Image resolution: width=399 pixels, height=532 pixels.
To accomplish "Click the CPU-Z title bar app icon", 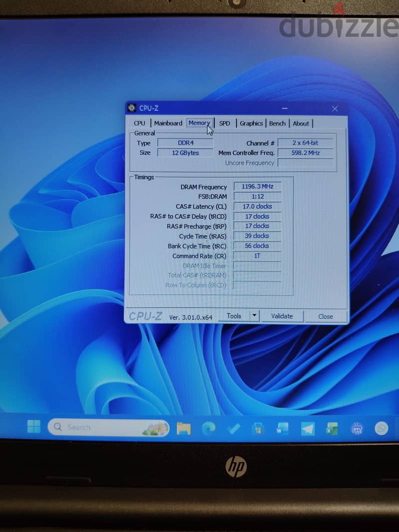I will click(132, 108).
